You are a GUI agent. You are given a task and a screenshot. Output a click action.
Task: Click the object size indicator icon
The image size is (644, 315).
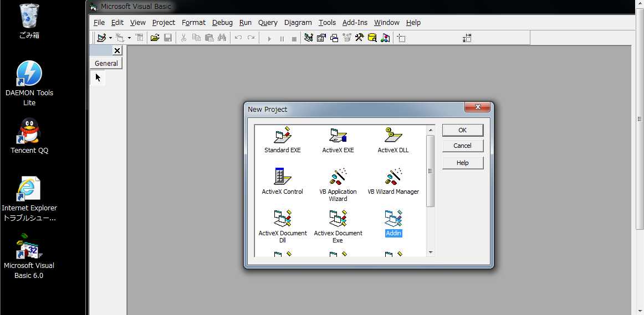467,38
